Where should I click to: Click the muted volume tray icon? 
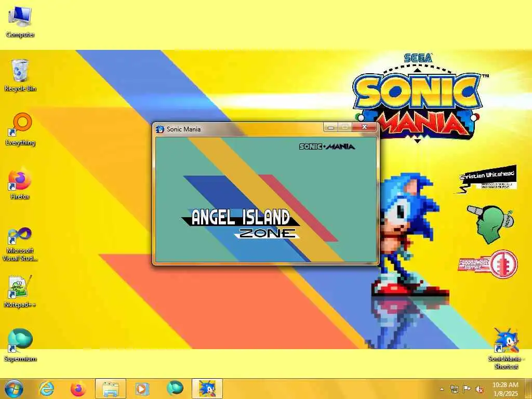[x=480, y=389]
